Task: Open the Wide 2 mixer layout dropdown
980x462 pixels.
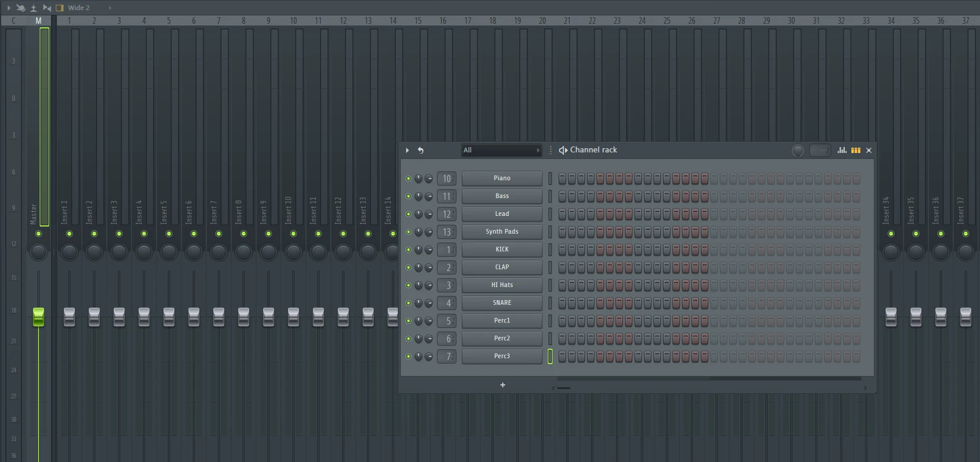Action: pos(110,8)
